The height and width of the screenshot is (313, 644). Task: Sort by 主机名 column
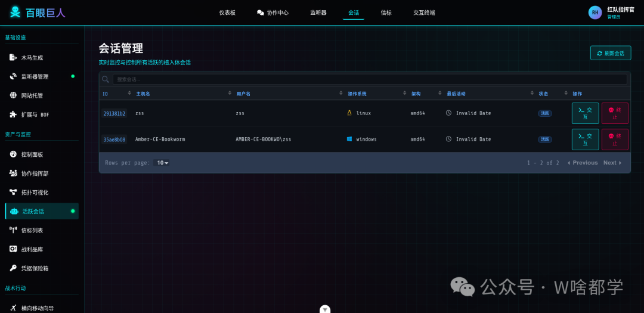[230, 94]
